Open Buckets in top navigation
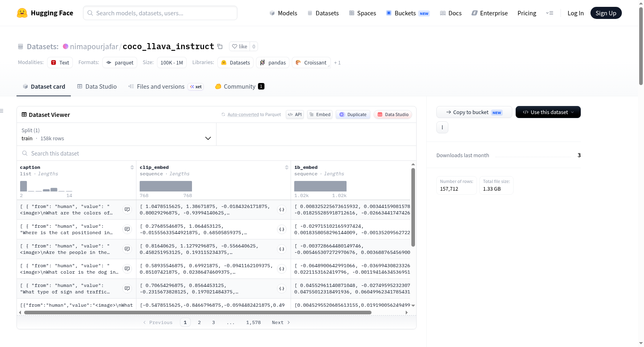 click(408, 13)
